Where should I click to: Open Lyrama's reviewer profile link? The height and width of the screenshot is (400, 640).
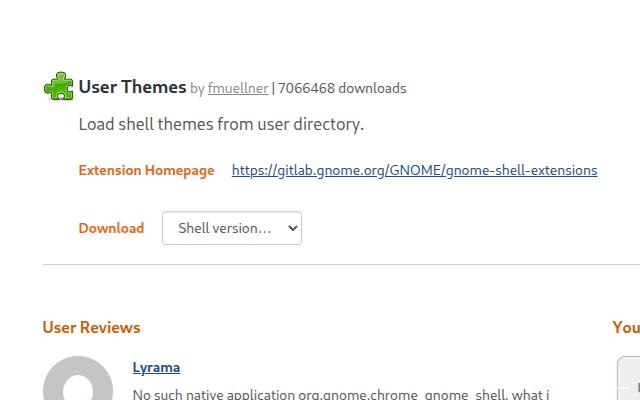(x=156, y=367)
